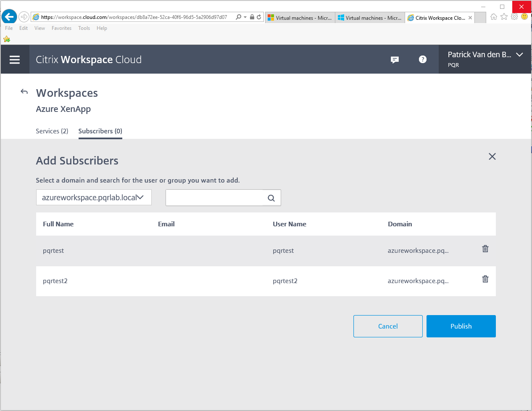Image resolution: width=532 pixels, height=411 pixels.
Task: Click domain cell in pqrtest2 row
Action: click(418, 281)
